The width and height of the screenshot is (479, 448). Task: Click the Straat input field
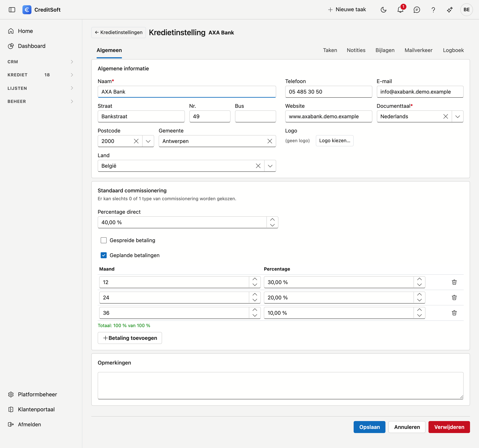click(141, 116)
